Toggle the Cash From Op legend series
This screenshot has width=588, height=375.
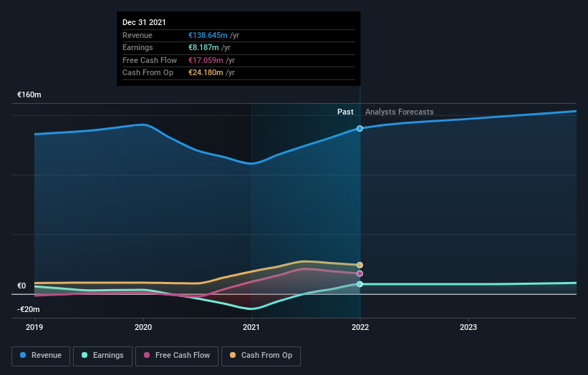[x=261, y=356]
